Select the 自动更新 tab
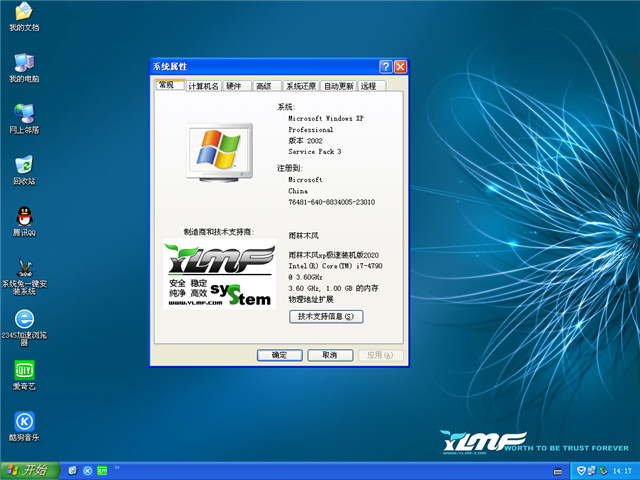 pyautogui.click(x=339, y=87)
